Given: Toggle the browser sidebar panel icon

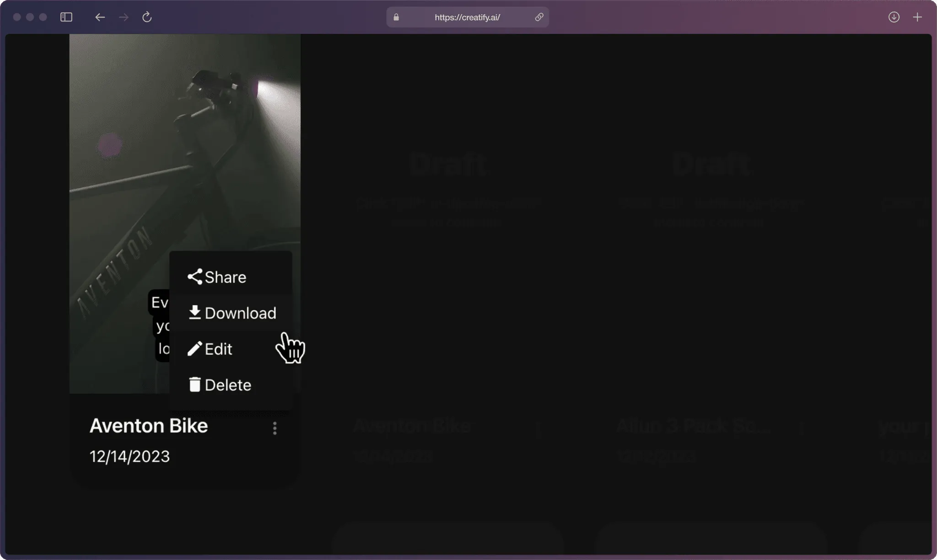Looking at the screenshot, I should [66, 17].
